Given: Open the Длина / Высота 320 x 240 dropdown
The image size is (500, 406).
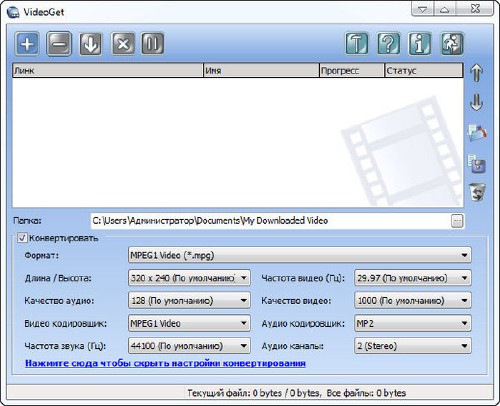Looking at the screenshot, I should [189, 278].
